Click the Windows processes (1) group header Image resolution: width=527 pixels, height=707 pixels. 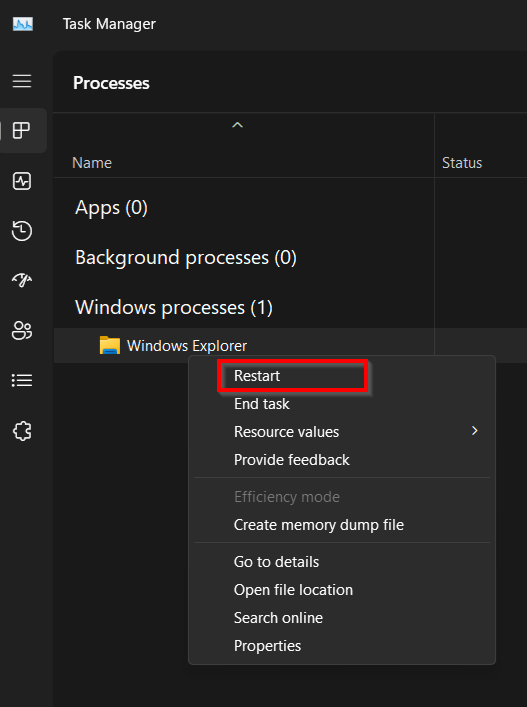174,308
